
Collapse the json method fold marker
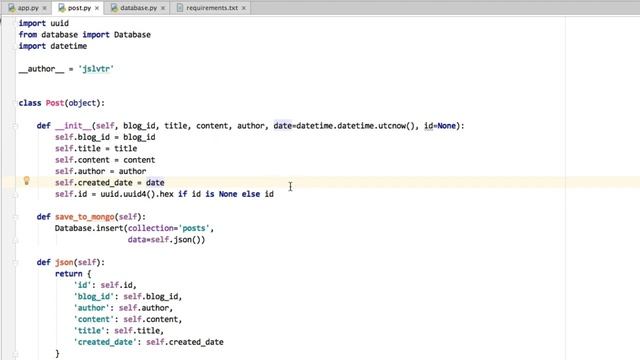click(x=15, y=262)
